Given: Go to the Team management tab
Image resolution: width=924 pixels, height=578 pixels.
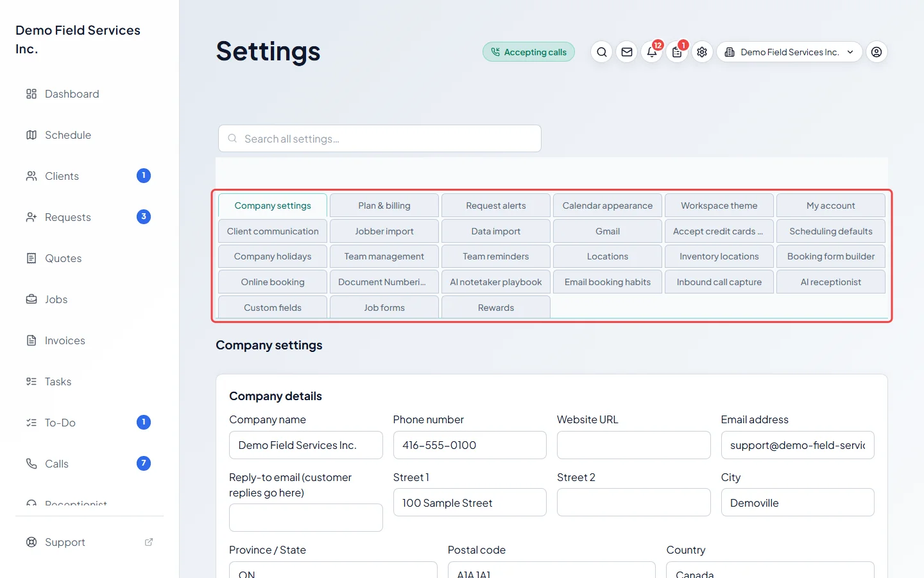Looking at the screenshot, I should (384, 256).
